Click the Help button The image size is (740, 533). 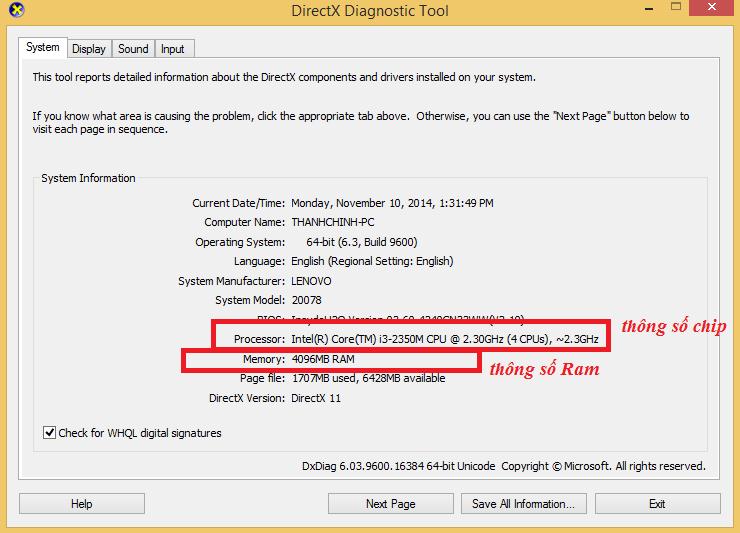(x=82, y=504)
